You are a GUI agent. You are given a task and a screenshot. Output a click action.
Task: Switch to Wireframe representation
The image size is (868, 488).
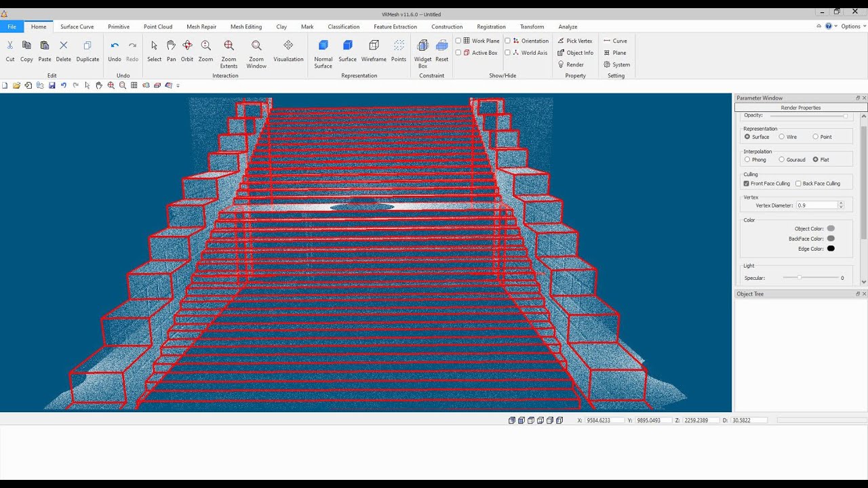tap(374, 45)
